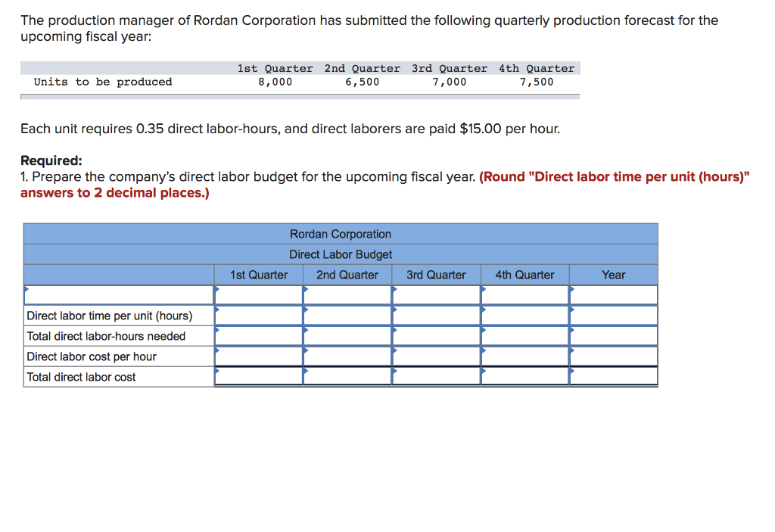
Task: Select Total direct labor cost 1st Quarter cell
Action: pos(259,377)
